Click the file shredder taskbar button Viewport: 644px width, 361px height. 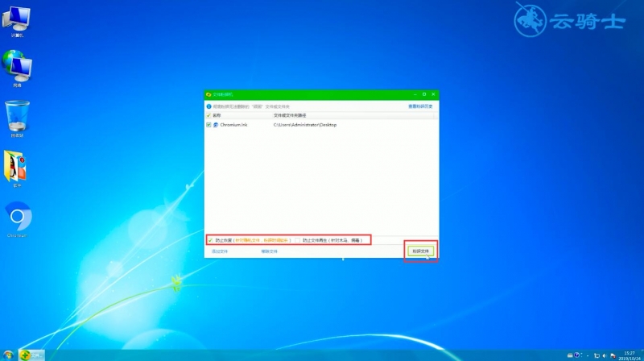(x=31, y=355)
